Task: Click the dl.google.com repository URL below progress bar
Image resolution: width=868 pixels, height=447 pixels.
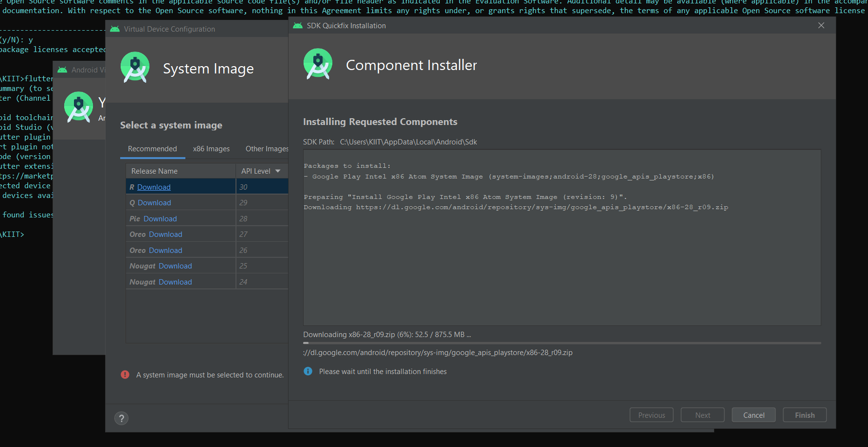Action: (438, 353)
